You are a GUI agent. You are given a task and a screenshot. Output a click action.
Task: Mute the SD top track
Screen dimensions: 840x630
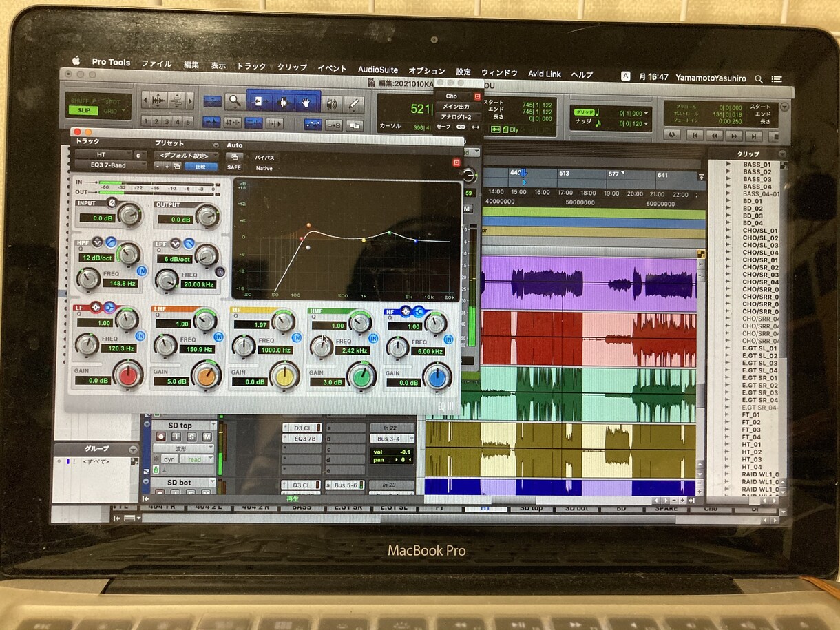point(207,437)
